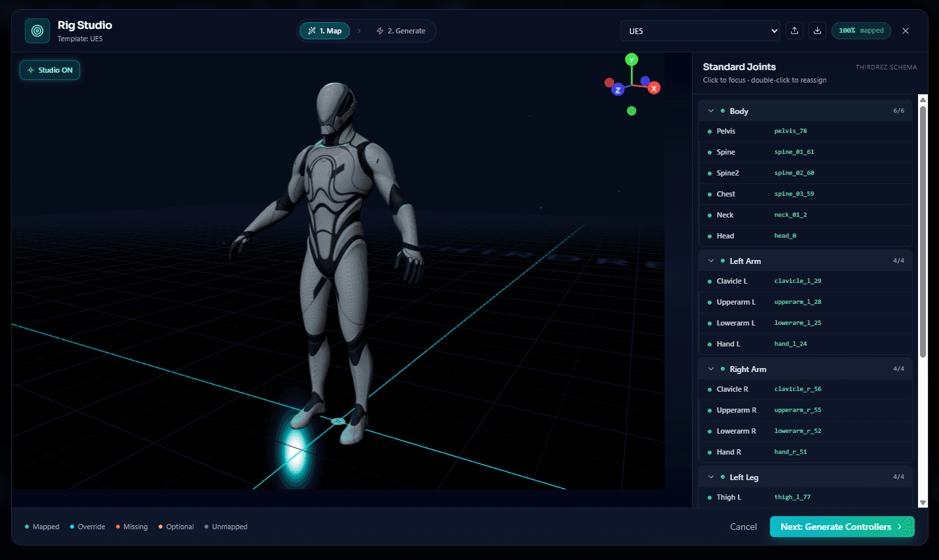
Task: Focus the Spine2 joint row
Action: coord(805,173)
